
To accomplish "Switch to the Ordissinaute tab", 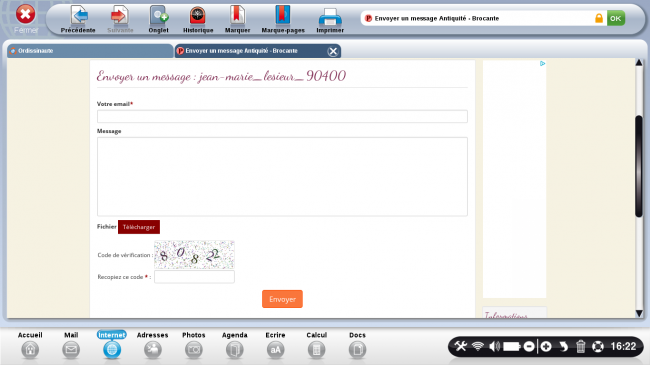I will 90,51.
